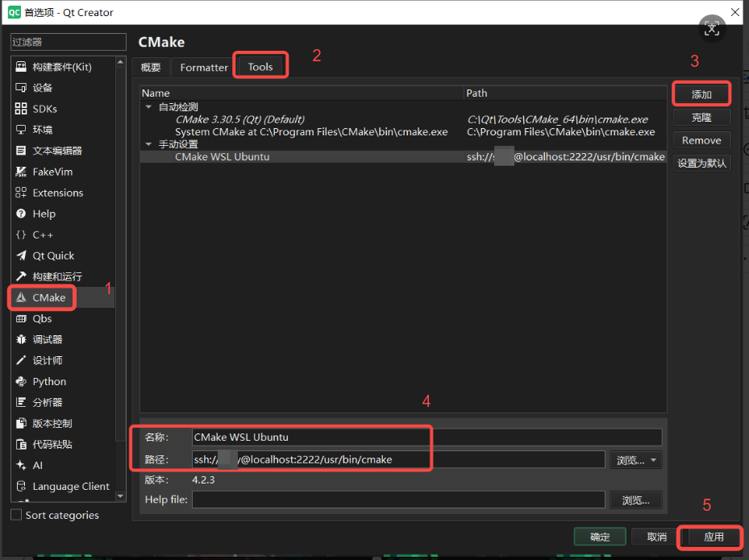Open the 分析器 analyzer icon

tap(21, 403)
